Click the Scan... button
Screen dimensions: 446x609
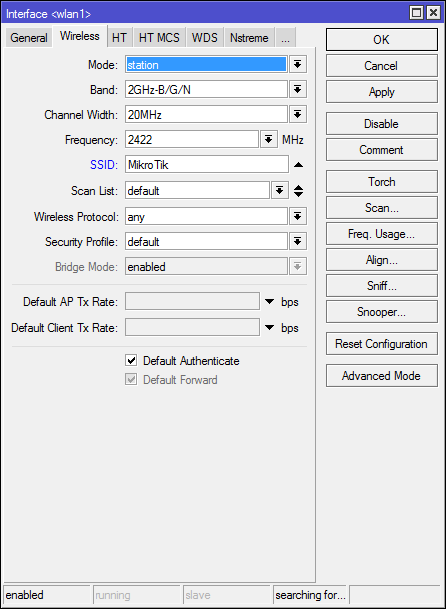382,208
